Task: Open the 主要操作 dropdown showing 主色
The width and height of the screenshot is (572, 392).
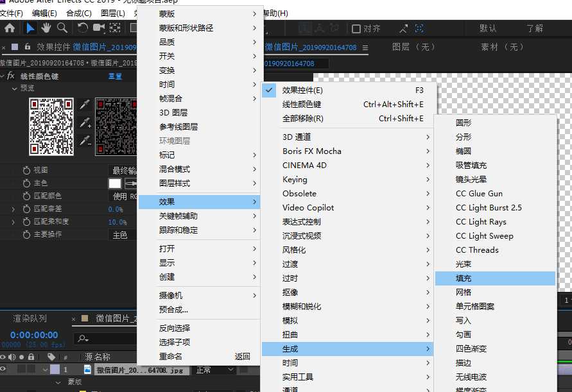Action: point(123,235)
